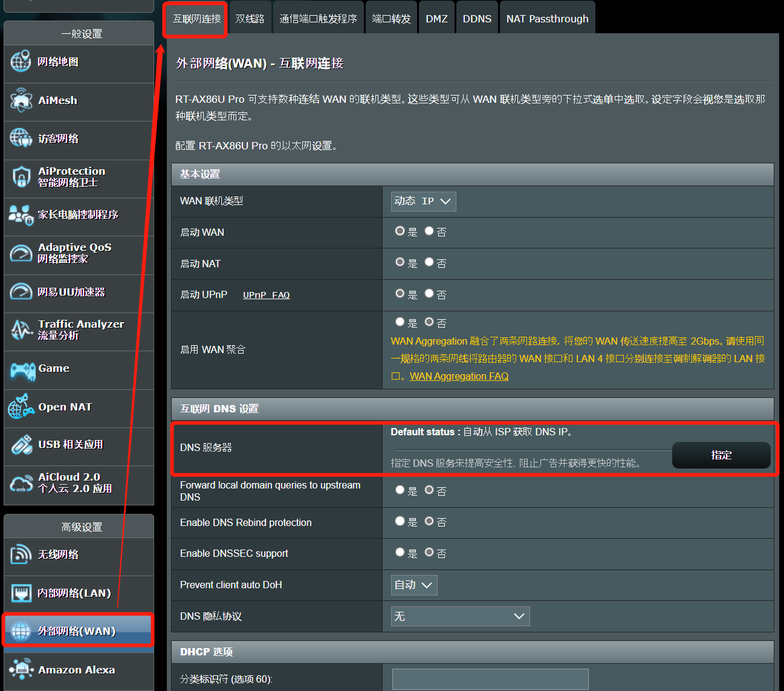The height and width of the screenshot is (691, 784).
Task: Click the AiProtection 智能网络卫士 label
Action: coord(71,177)
